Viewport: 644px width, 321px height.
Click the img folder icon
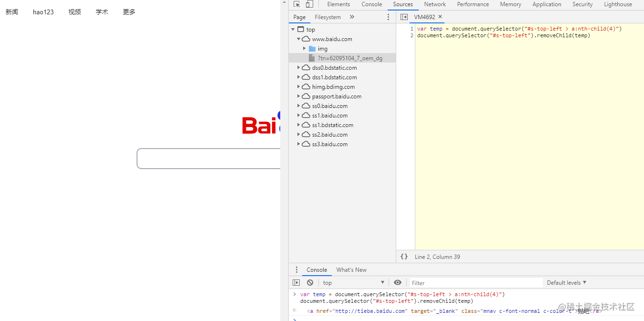coord(312,49)
